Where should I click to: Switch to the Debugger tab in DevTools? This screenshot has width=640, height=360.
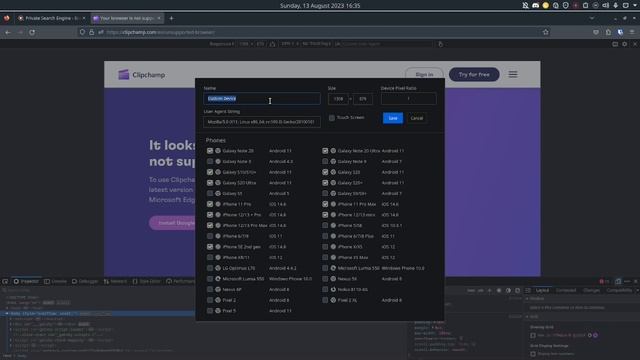85,281
